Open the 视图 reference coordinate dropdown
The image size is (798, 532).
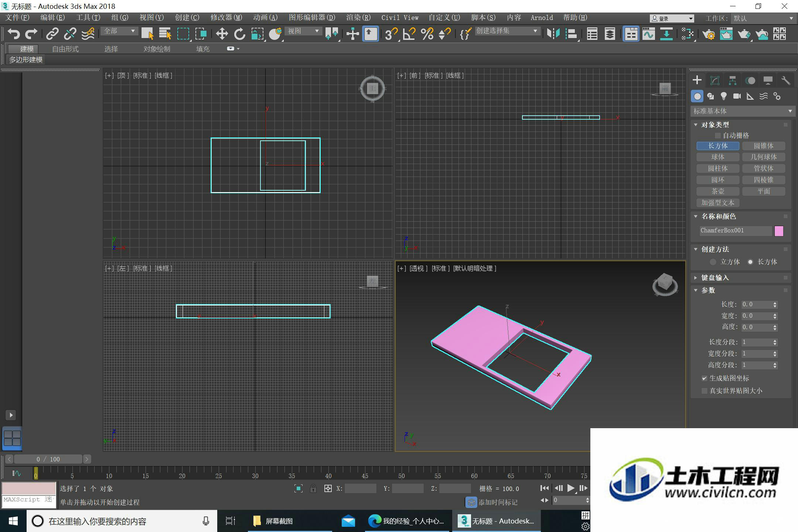point(304,31)
